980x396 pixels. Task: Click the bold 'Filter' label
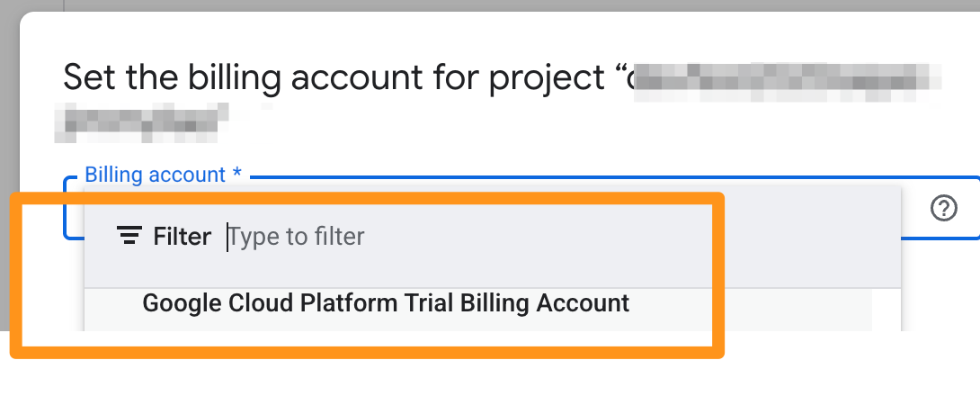[x=183, y=237]
